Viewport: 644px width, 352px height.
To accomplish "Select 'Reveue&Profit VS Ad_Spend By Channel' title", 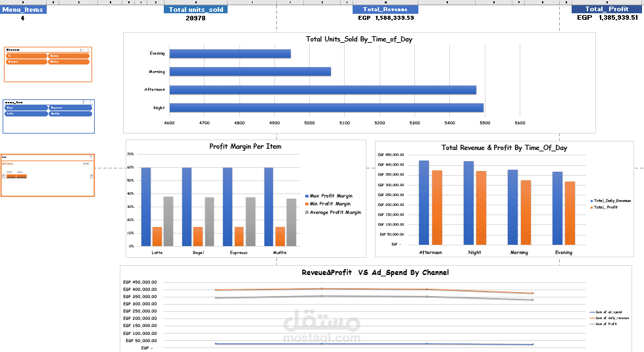I will [x=375, y=272].
